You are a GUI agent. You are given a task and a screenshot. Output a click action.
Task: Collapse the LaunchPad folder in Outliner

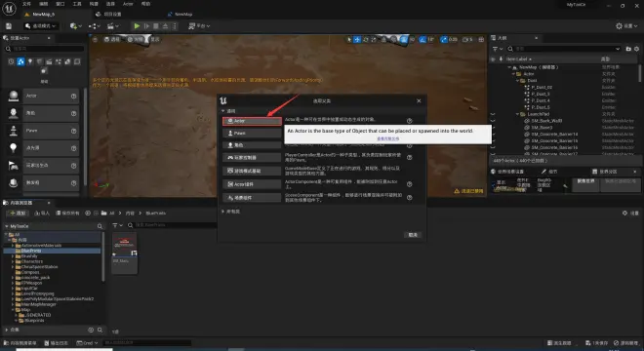click(x=518, y=114)
